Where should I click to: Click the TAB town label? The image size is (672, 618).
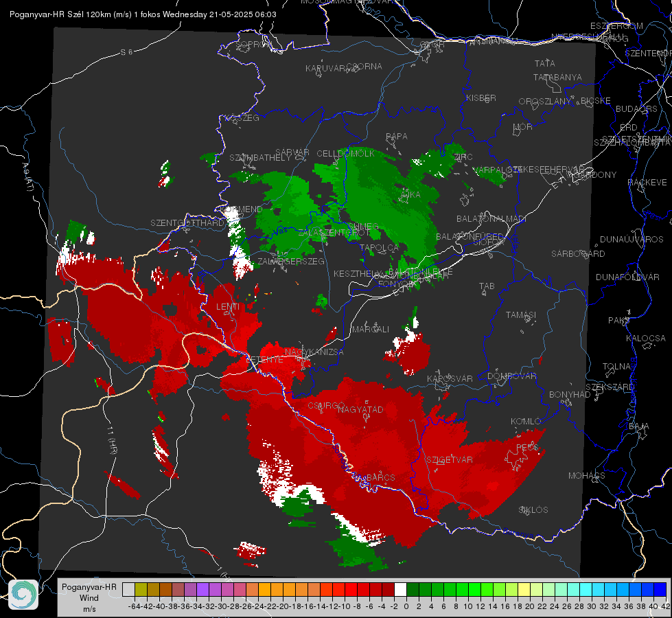coord(487,286)
